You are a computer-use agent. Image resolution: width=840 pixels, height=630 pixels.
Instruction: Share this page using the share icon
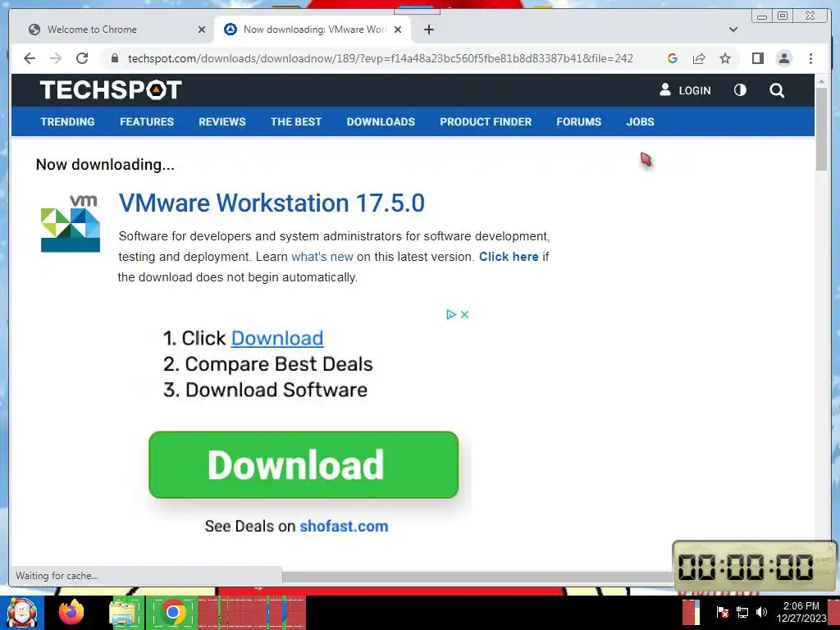tap(699, 58)
